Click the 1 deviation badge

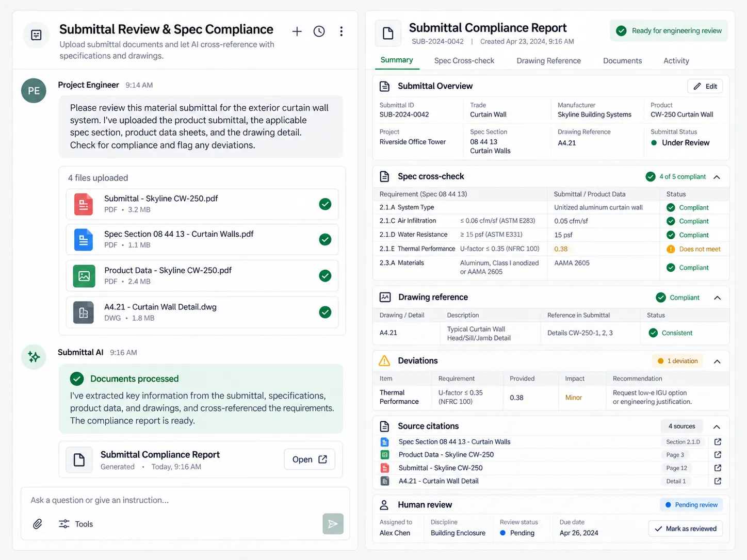677,361
